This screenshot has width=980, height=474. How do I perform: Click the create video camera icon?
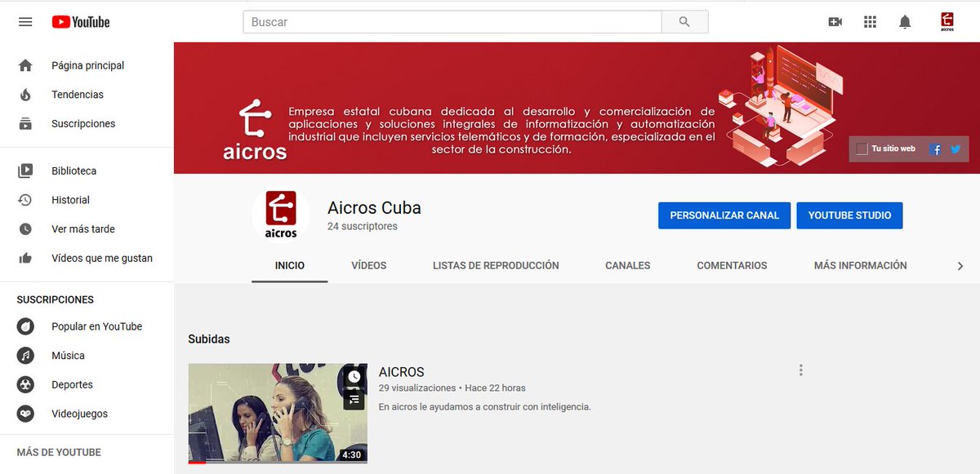click(x=835, y=22)
